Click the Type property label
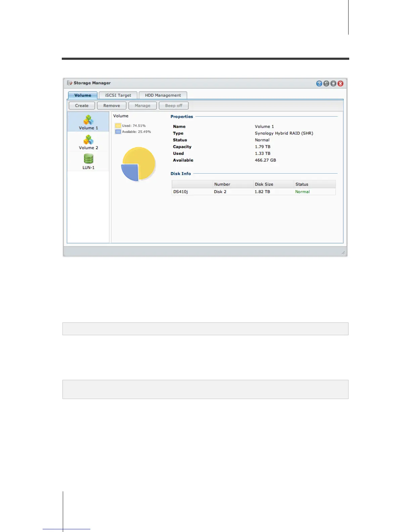 [178, 133]
